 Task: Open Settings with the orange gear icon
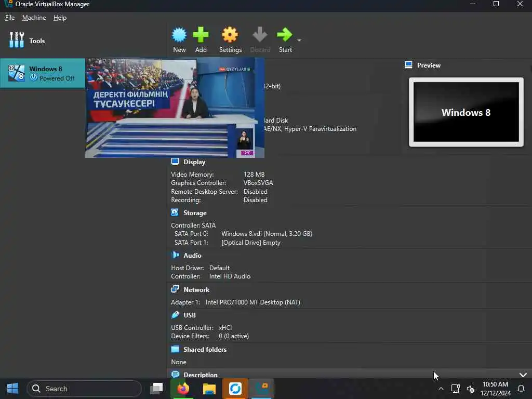coord(230,35)
